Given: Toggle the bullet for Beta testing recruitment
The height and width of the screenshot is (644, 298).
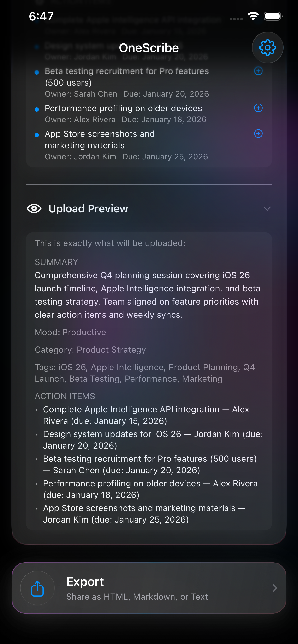Looking at the screenshot, I should 37,72.
